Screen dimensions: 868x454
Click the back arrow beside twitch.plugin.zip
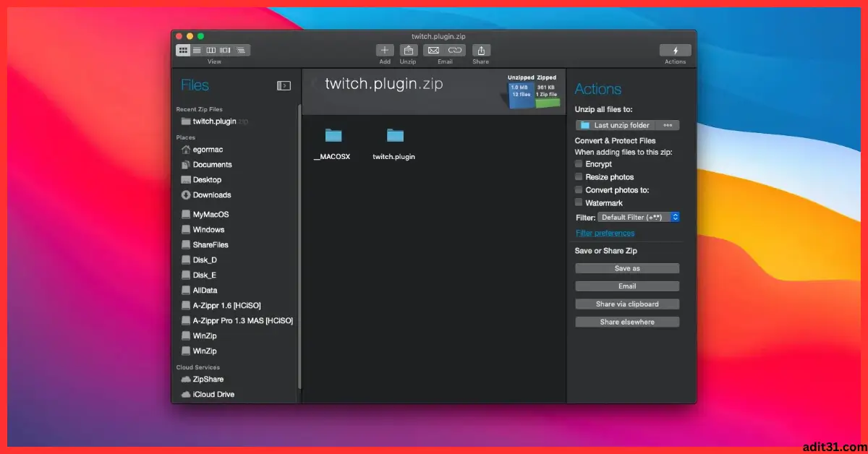pyautogui.click(x=313, y=85)
